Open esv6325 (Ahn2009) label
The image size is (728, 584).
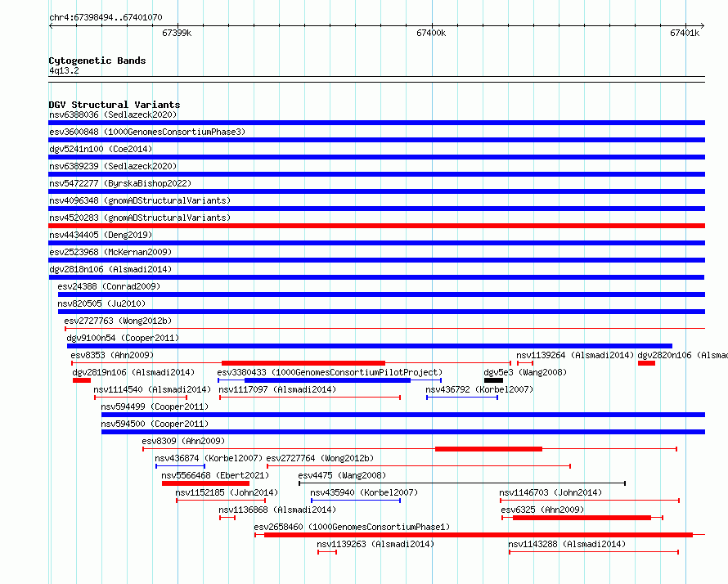click(542, 510)
